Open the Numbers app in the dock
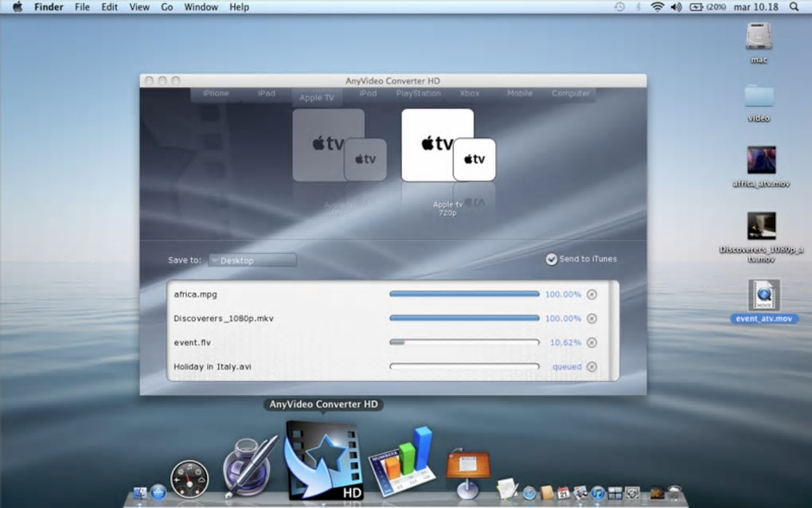This screenshot has width=812, height=508. pos(400,462)
